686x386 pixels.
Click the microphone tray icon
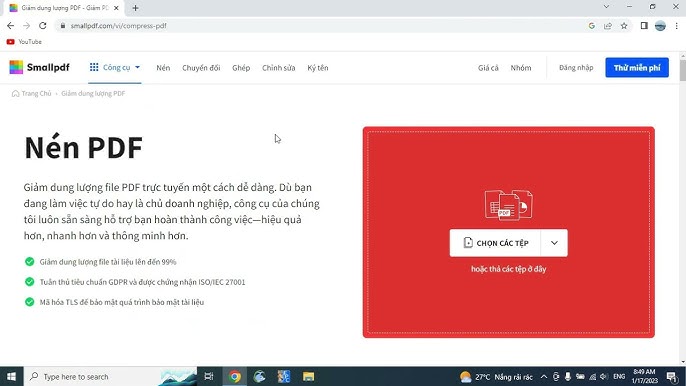coord(568,377)
